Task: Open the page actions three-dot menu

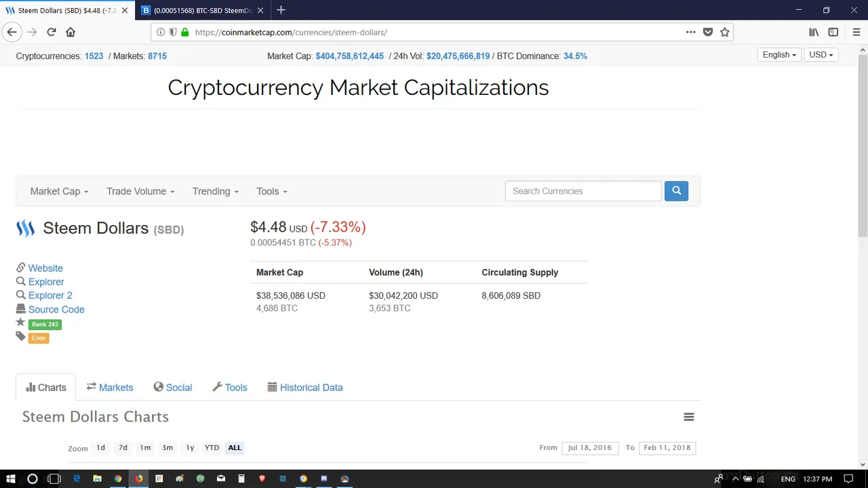Action: pyautogui.click(x=690, y=32)
